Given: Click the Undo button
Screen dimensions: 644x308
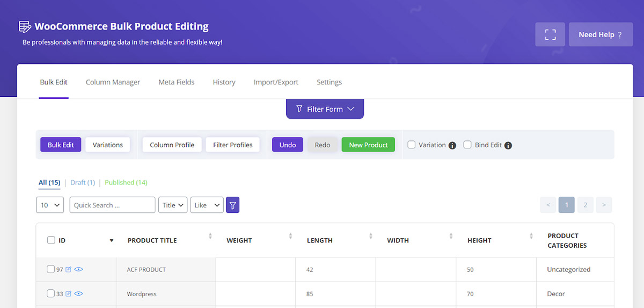Looking at the screenshot, I should coord(288,145).
